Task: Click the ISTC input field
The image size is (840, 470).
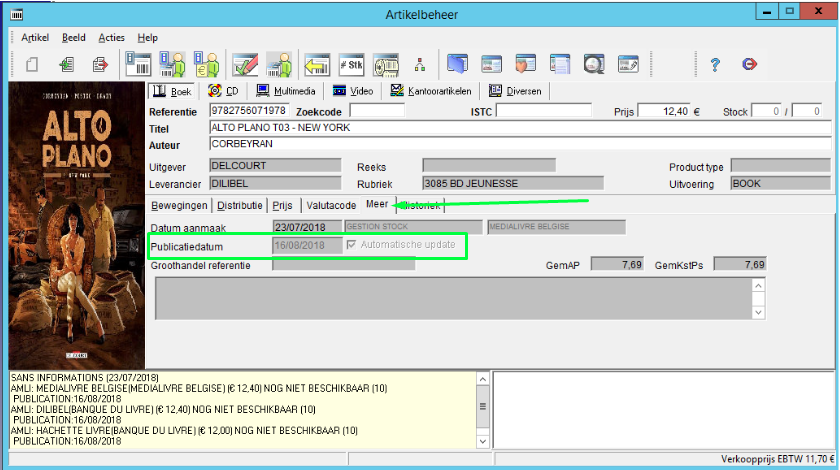Action: 544,110
